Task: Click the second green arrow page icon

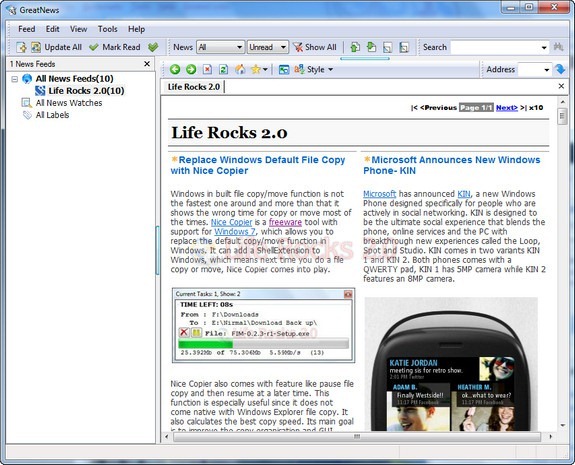Action: pyautogui.click(x=371, y=47)
